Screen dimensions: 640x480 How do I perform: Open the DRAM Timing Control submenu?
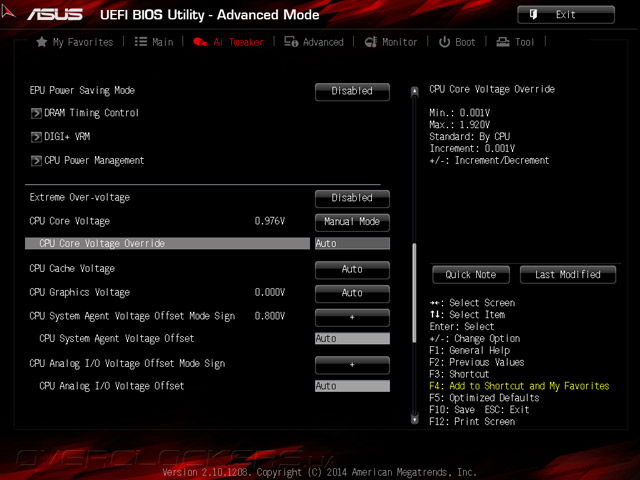point(91,113)
